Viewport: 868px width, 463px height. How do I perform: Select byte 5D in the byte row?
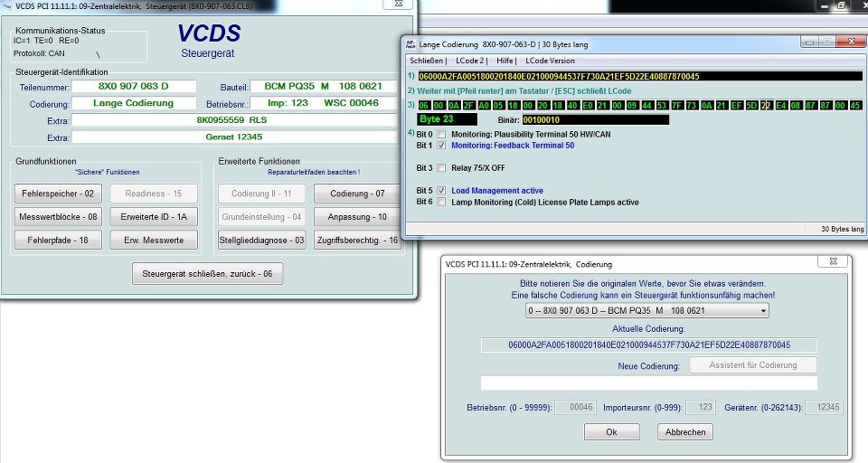751,105
